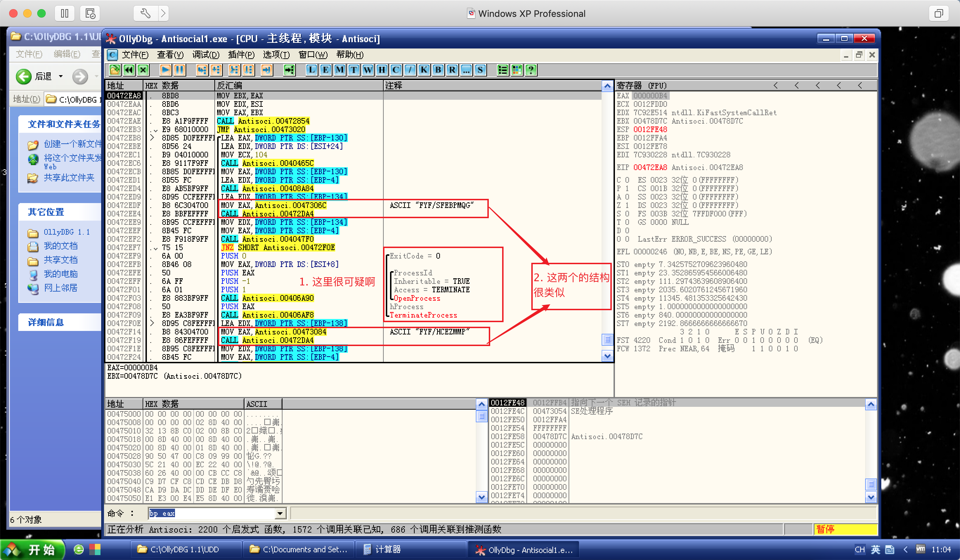Click the Close program X toolbar icon
The image size is (960, 560).
tap(143, 70)
